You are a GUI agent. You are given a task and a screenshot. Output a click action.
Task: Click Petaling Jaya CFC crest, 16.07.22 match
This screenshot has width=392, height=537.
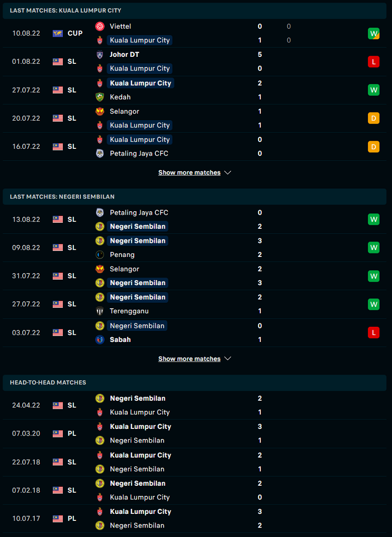click(100, 153)
